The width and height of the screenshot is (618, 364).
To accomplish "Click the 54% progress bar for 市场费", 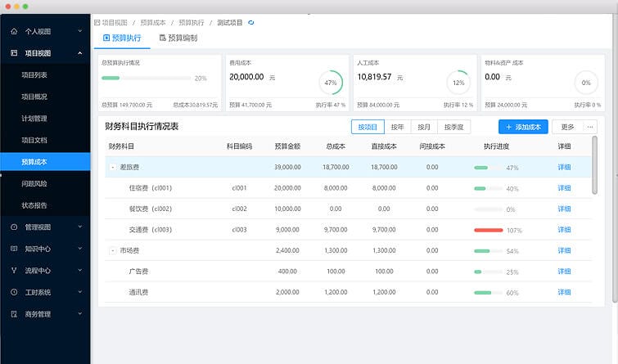I will point(489,251).
